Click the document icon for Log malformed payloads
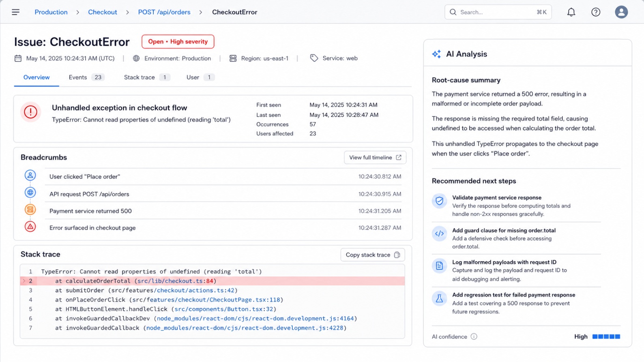Screen dimensions: 644x362 [x=439, y=266]
